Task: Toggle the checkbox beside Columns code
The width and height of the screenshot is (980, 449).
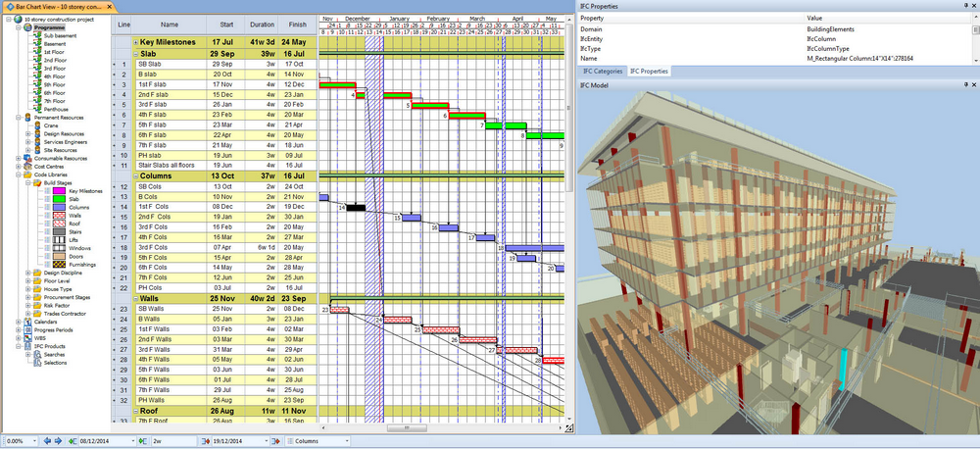Action: [x=46, y=208]
